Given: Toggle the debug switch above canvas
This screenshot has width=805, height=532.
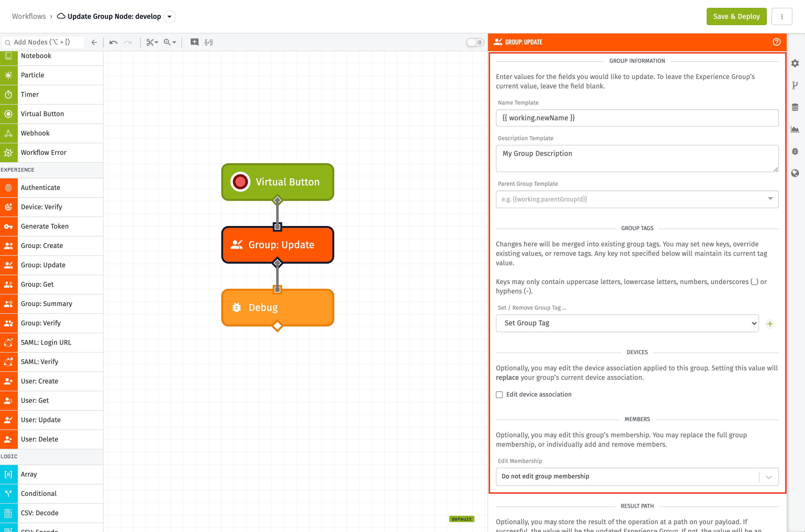Looking at the screenshot, I should [475, 42].
